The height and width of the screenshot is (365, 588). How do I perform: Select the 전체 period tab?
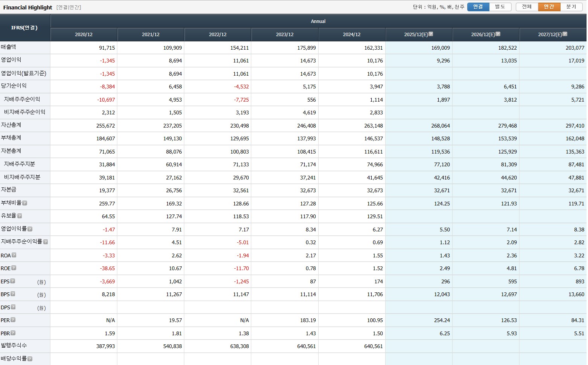pos(527,7)
